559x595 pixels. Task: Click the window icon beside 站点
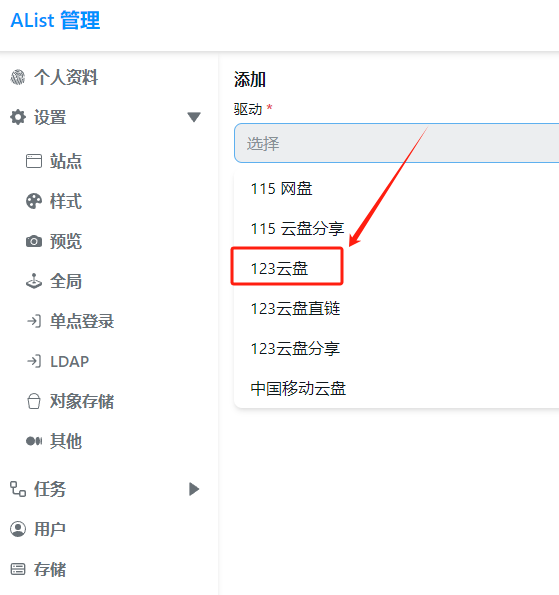[x=34, y=161]
